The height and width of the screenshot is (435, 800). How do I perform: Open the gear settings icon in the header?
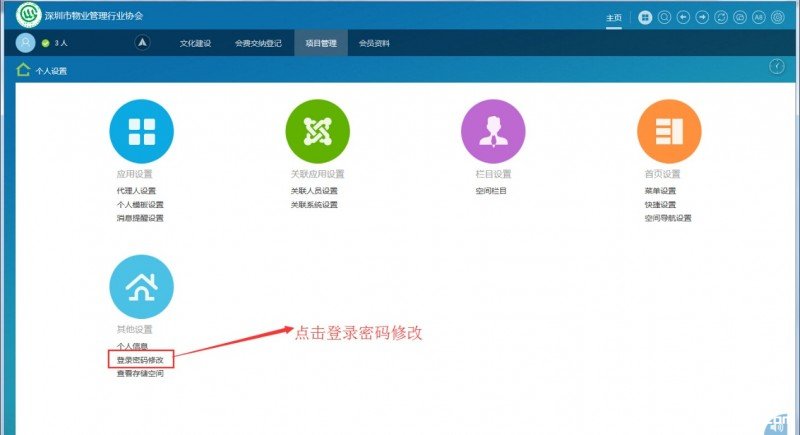click(x=778, y=17)
